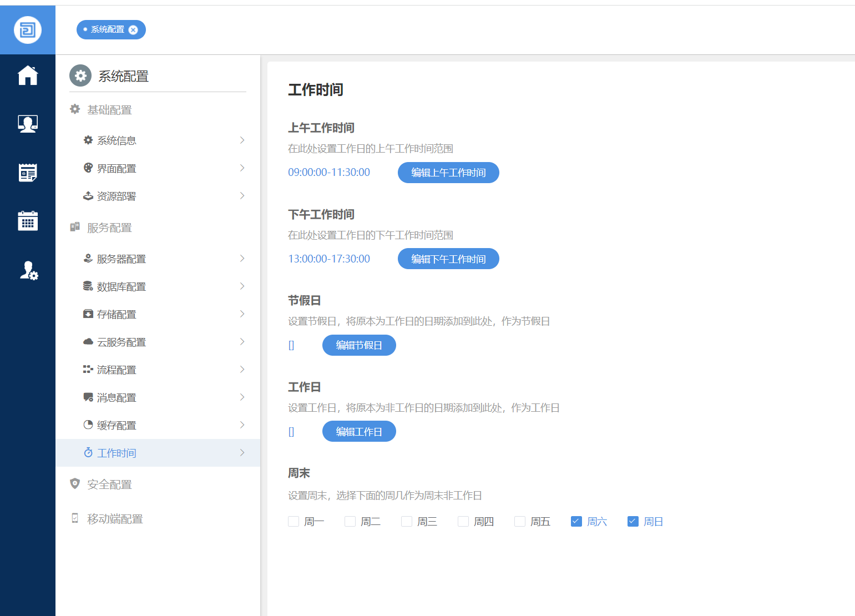Click 编辑下午工作时间 button
The width and height of the screenshot is (855, 616).
pos(448,259)
